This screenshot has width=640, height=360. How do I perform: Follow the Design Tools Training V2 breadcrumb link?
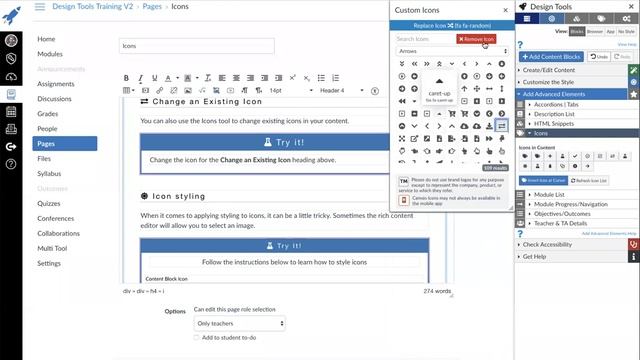point(93,7)
